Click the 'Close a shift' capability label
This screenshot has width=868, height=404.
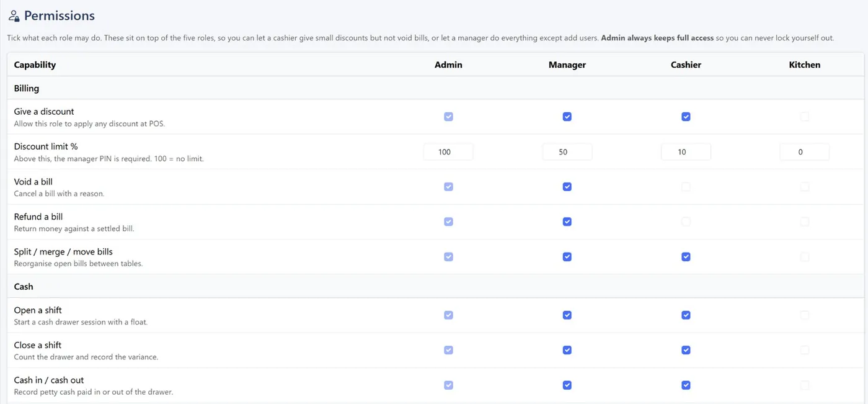(x=38, y=345)
